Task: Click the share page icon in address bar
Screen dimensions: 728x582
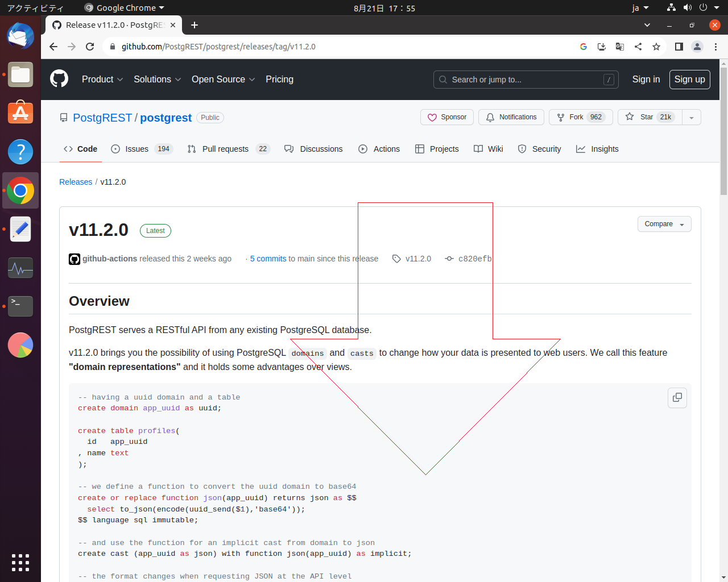Action: click(638, 47)
